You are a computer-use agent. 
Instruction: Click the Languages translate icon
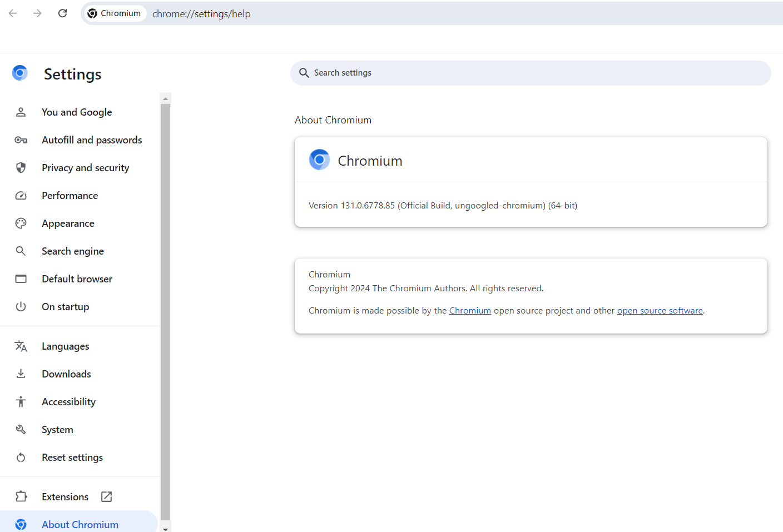click(x=21, y=346)
